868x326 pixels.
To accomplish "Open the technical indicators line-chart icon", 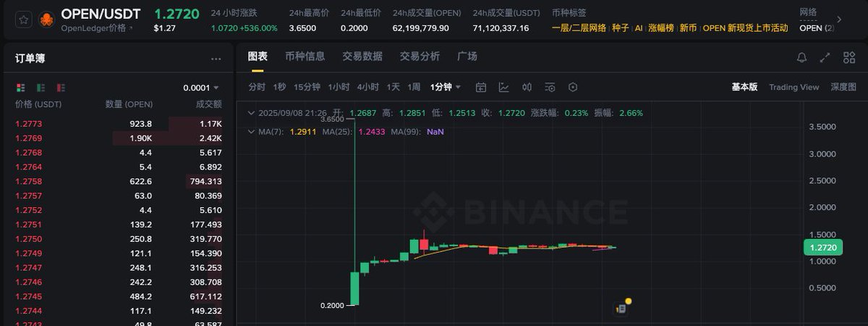I will (x=503, y=87).
